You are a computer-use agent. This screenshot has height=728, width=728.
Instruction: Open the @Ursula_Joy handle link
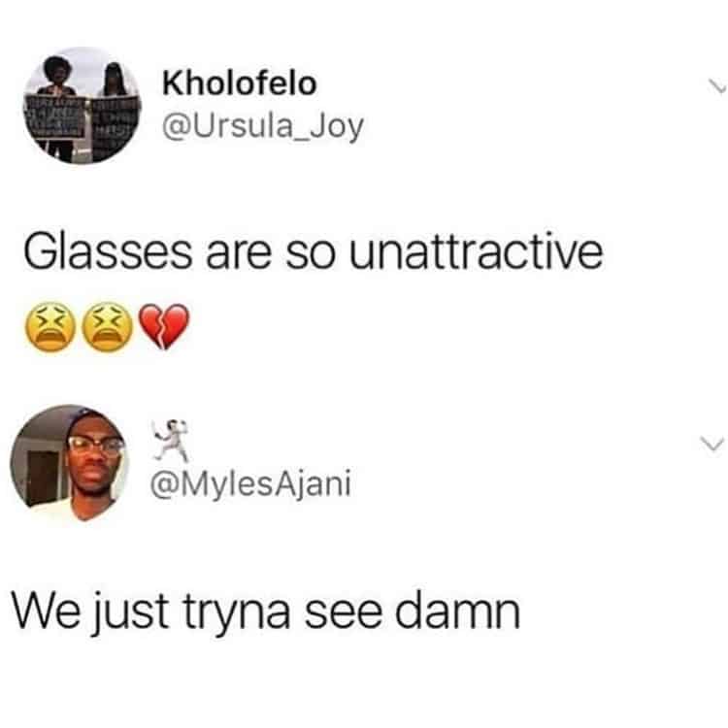263,126
